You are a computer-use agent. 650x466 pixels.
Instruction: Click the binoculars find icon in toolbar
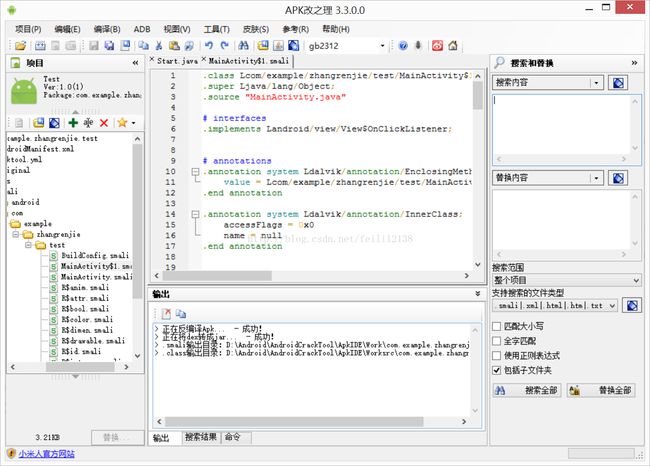pyautogui.click(x=244, y=46)
